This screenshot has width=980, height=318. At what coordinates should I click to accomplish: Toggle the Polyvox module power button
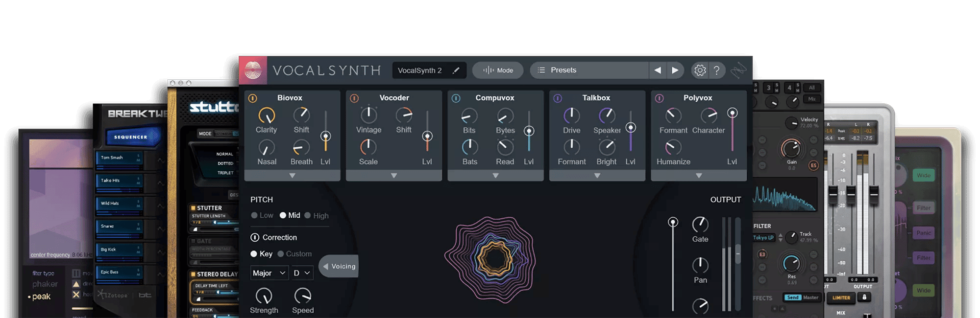[x=660, y=98]
